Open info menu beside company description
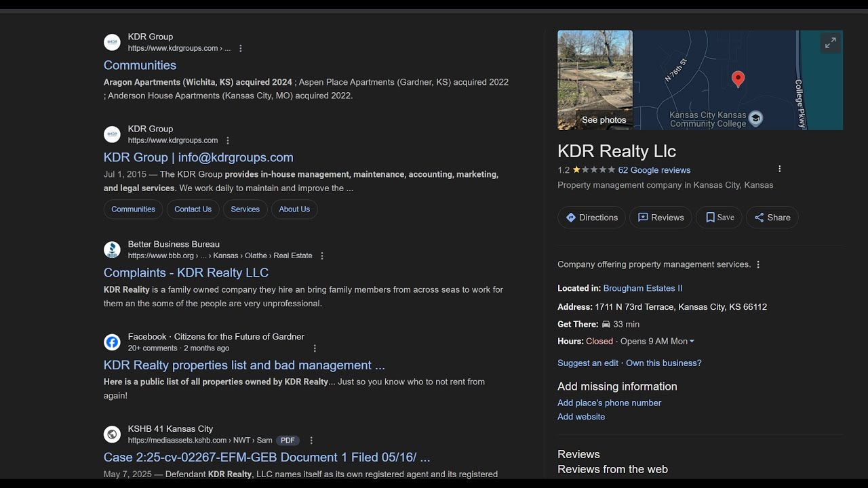 point(758,265)
